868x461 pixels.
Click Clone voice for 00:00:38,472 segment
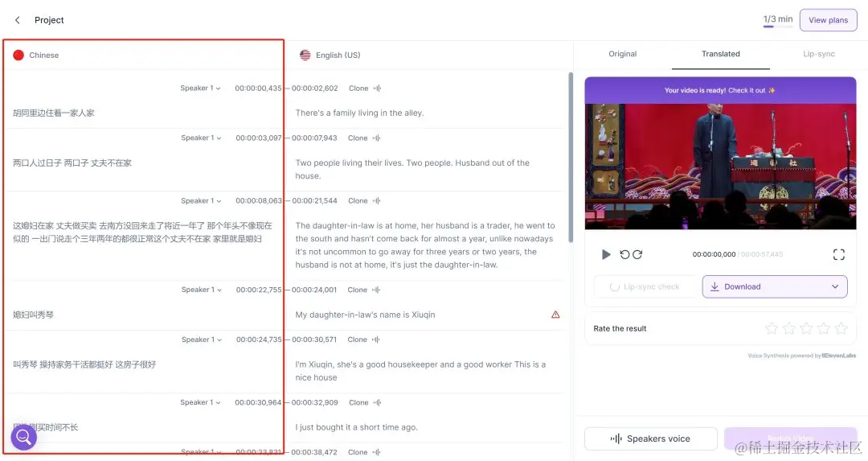pyautogui.click(x=364, y=452)
